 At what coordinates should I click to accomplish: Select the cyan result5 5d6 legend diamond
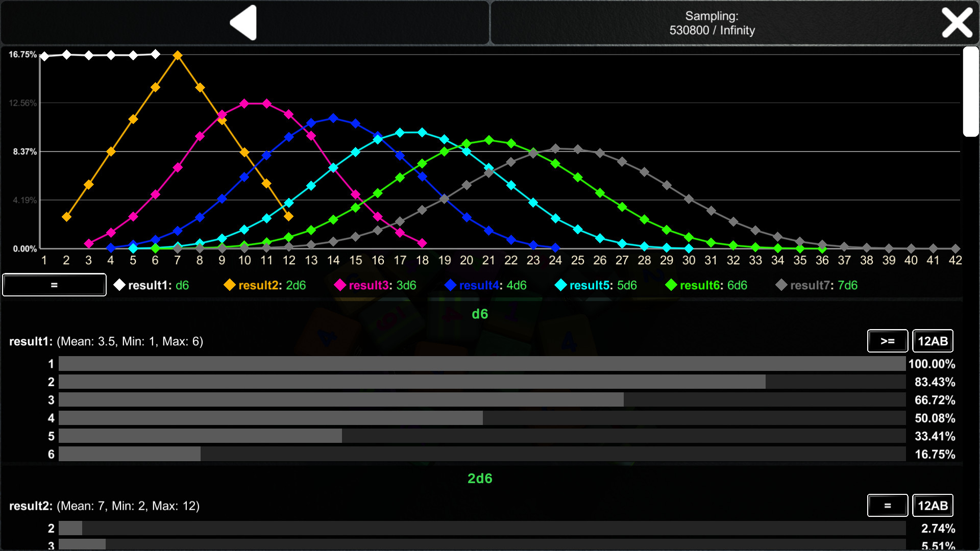click(560, 285)
